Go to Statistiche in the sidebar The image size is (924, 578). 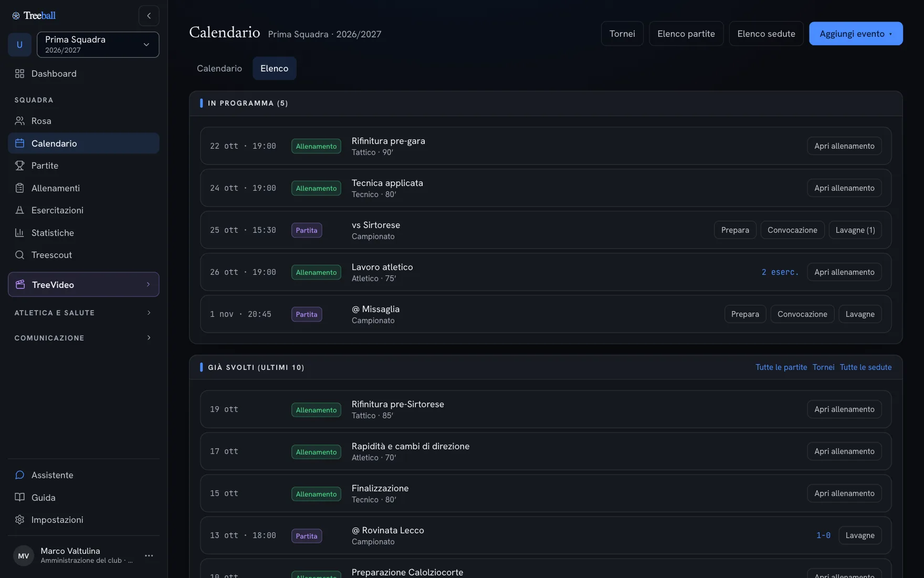tap(83, 233)
